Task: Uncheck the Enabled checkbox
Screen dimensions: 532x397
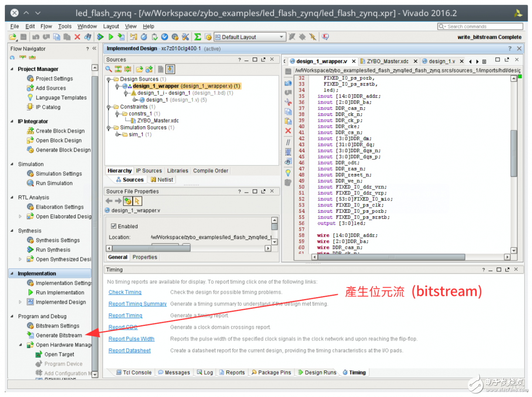Action: coord(114,226)
